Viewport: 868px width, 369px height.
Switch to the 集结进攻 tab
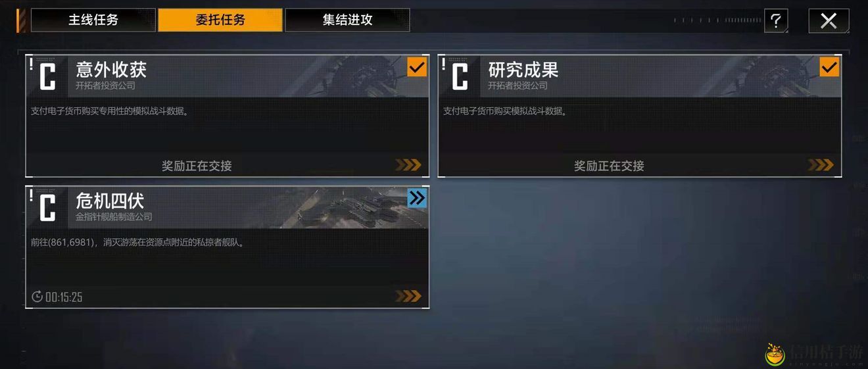tap(347, 20)
